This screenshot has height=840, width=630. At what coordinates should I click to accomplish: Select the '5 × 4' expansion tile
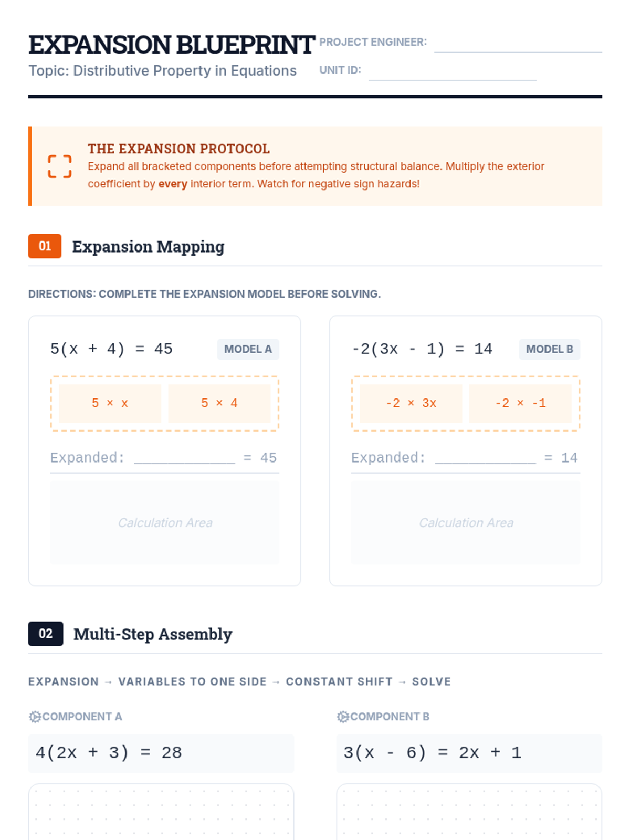[219, 403]
